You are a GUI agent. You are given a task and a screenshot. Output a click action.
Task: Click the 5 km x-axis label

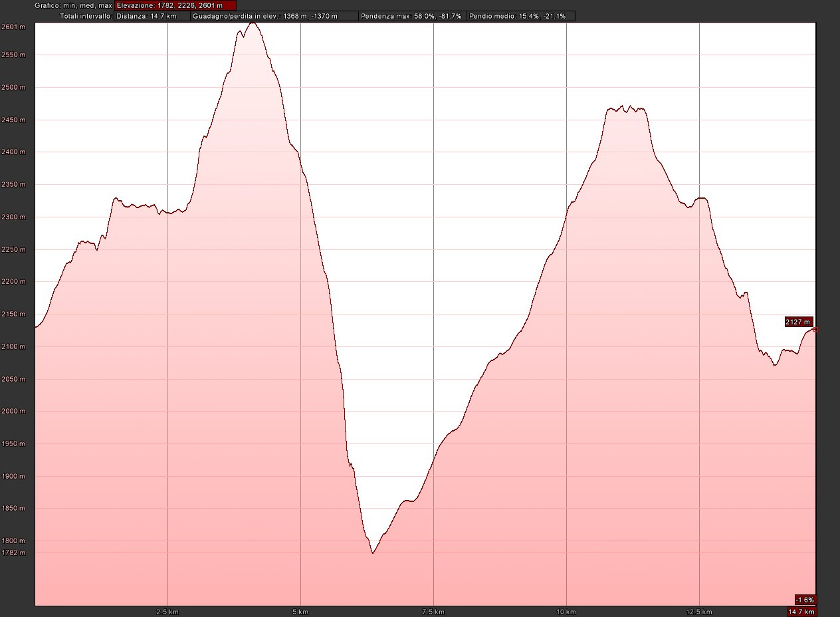point(300,612)
